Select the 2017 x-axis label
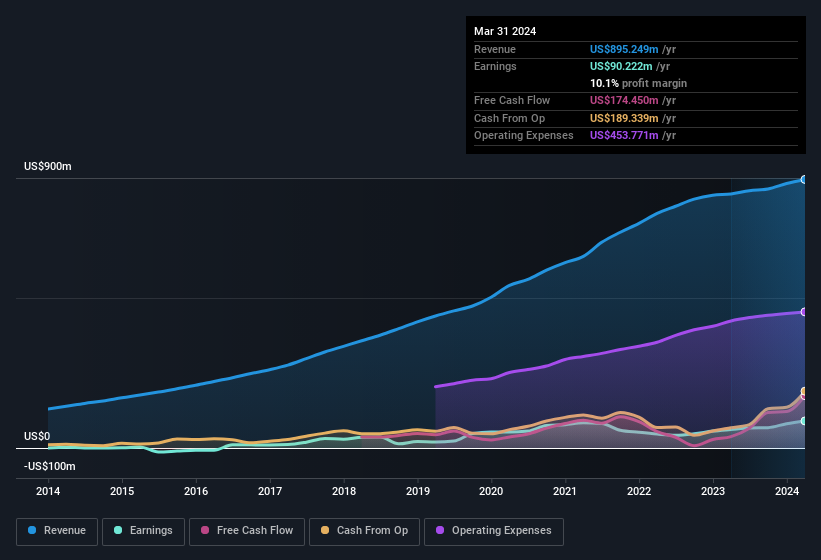Screen dimensions: 821x560 (x=270, y=491)
